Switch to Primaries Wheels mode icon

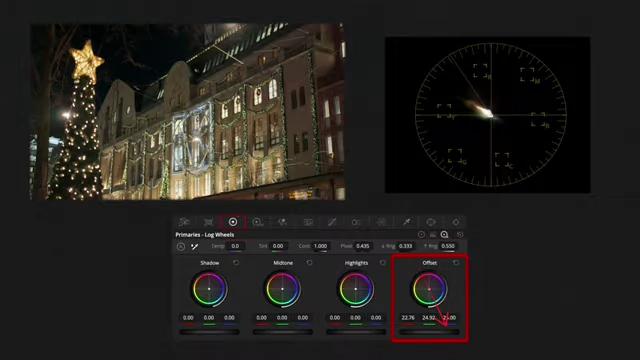(x=421, y=235)
